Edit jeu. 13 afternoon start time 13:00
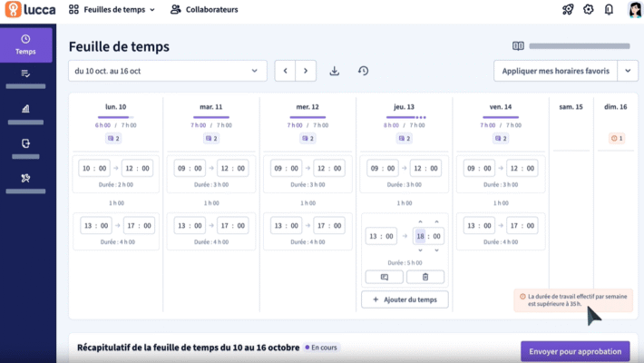This screenshot has height=363, width=644. [x=381, y=236]
